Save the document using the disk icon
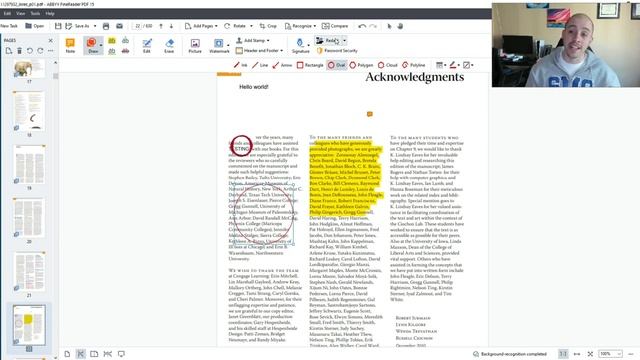This screenshot has width=640, height=360. click(x=58, y=26)
